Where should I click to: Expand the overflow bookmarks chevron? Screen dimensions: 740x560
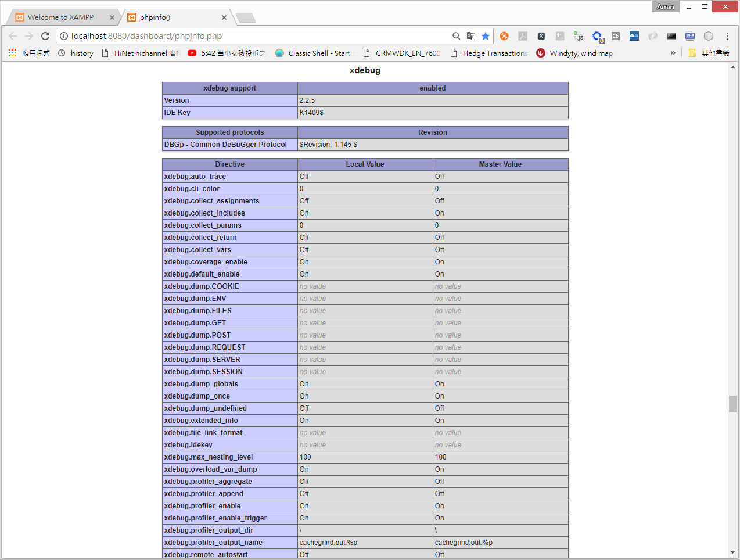point(673,53)
